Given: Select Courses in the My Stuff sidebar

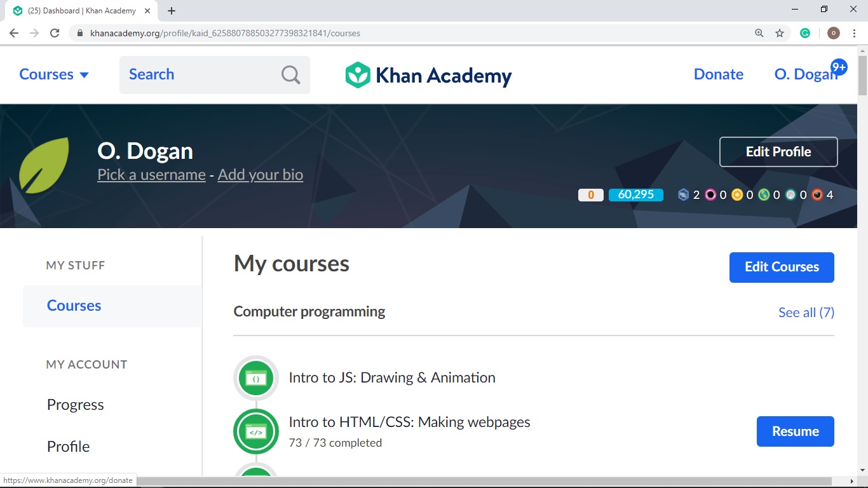Looking at the screenshot, I should tap(112, 306).
